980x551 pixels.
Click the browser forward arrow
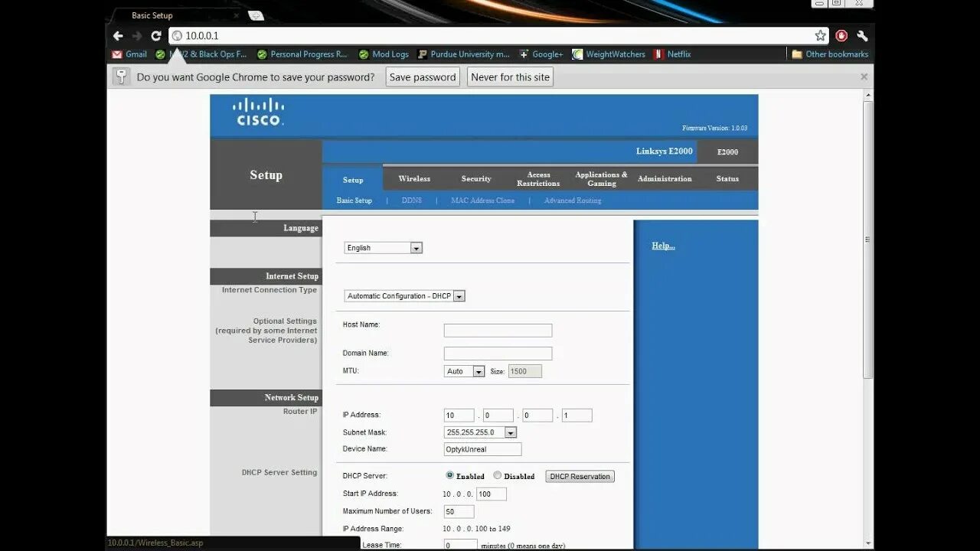pyautogui.click(x=137, y=36)
